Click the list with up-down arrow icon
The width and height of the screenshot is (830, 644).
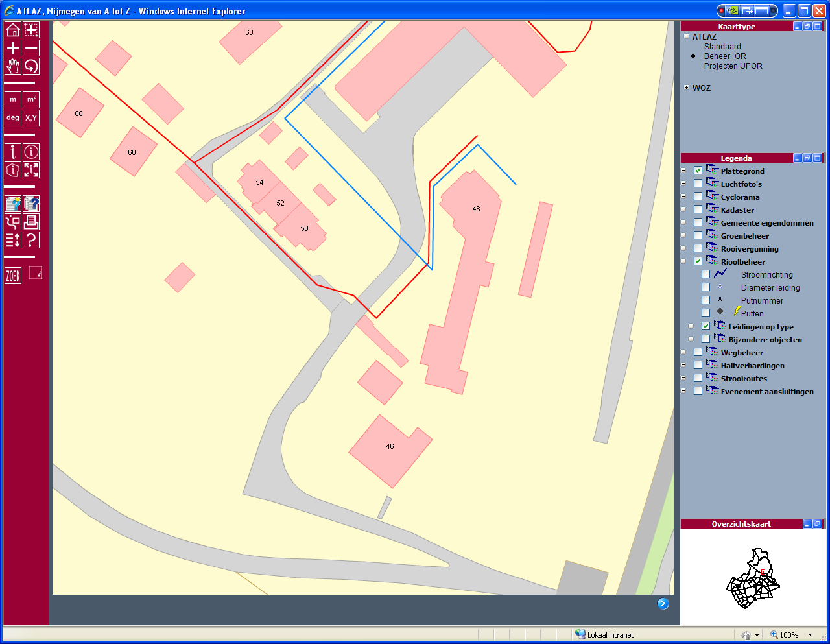click(x=13, y=240)
